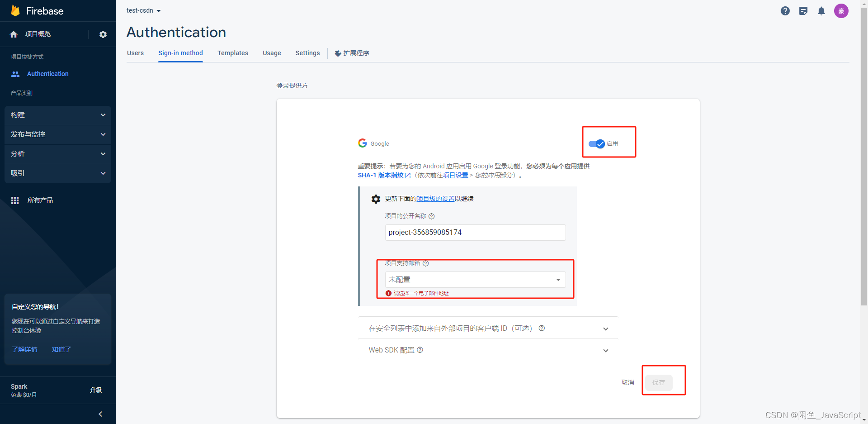Click help icon beside Web SDK 配置
Screen dimensions: 868x424
[x=420, y=350]
